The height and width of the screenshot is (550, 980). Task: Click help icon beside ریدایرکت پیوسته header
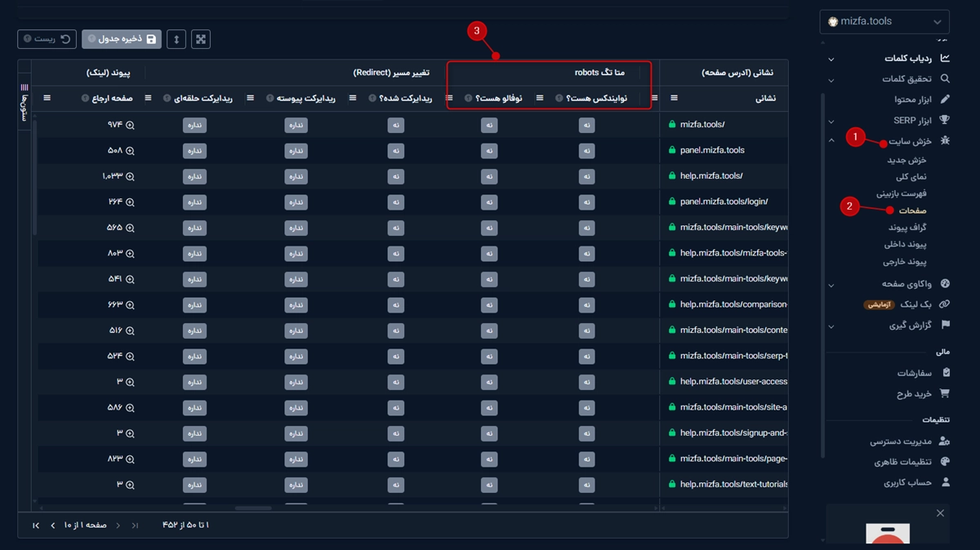click(270, 98)
